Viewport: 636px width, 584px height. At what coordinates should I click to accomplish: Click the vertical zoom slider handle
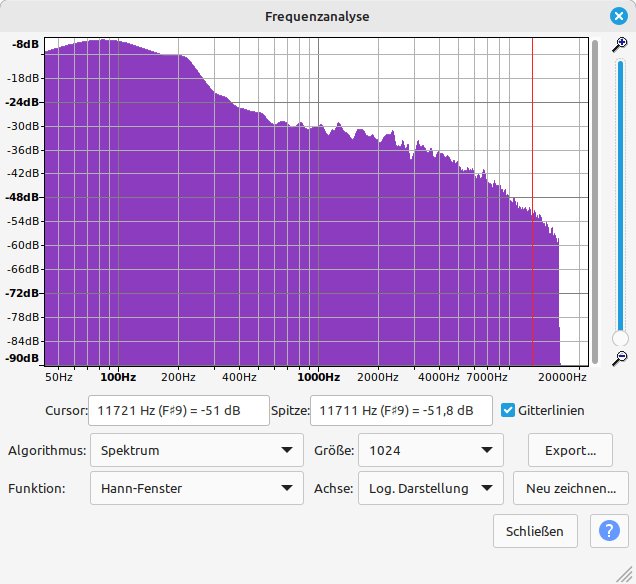pos(620,339)
